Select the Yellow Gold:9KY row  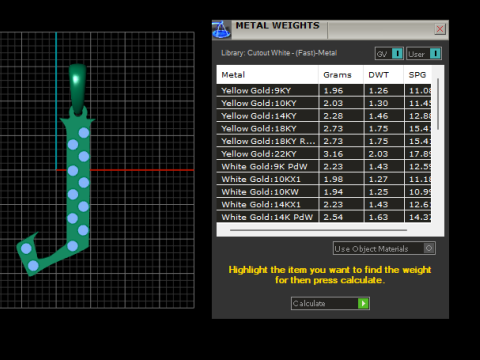point(324,91)
